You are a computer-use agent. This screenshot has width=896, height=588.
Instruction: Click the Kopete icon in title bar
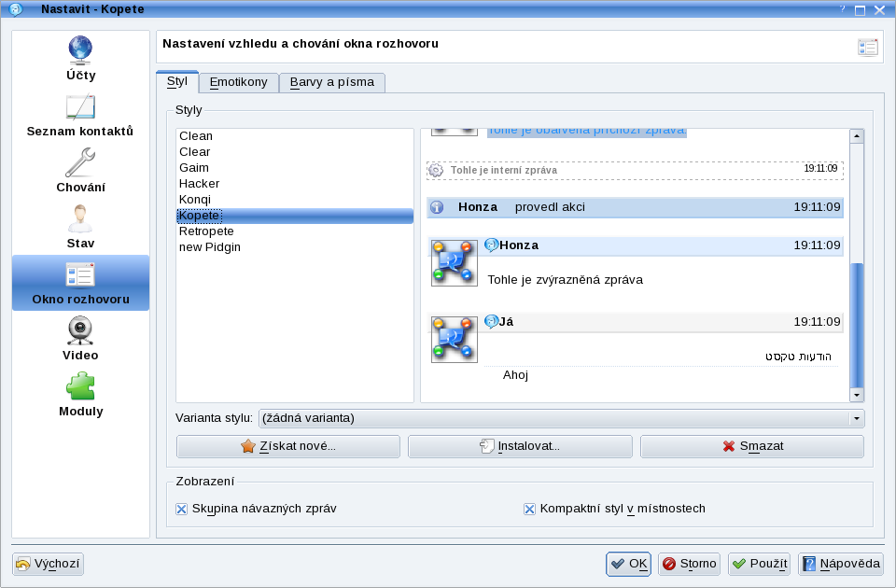(16, 9)
